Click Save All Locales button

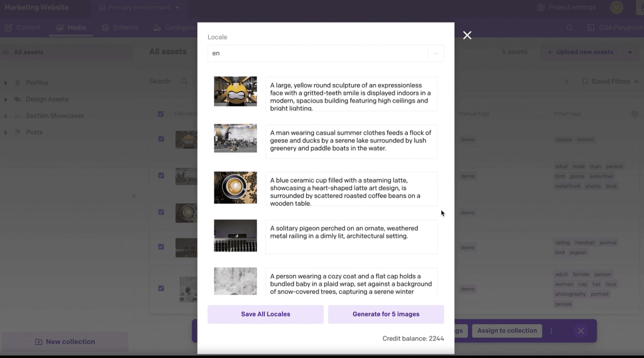(265, 314)
